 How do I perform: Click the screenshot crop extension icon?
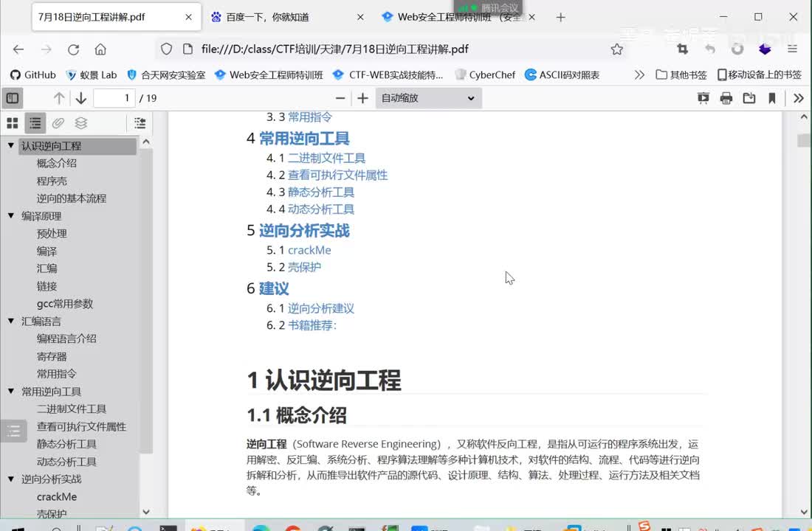[683, 49]
